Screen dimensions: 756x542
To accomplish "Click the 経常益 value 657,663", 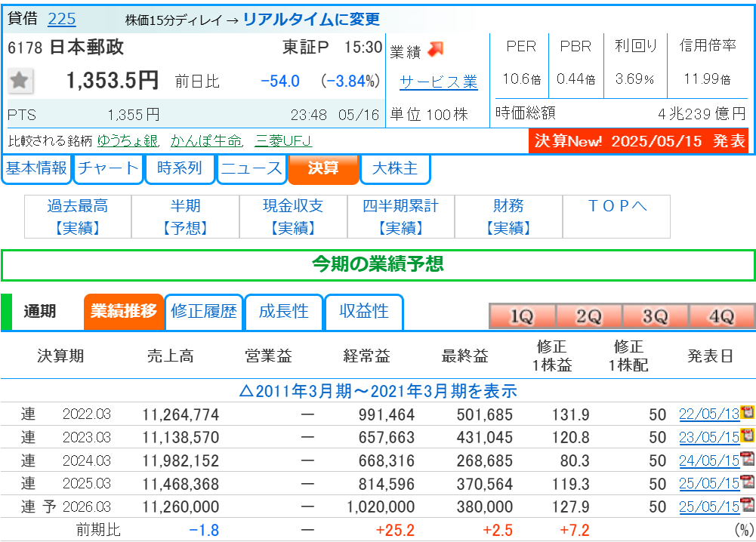I will click(x=387, y=438).
